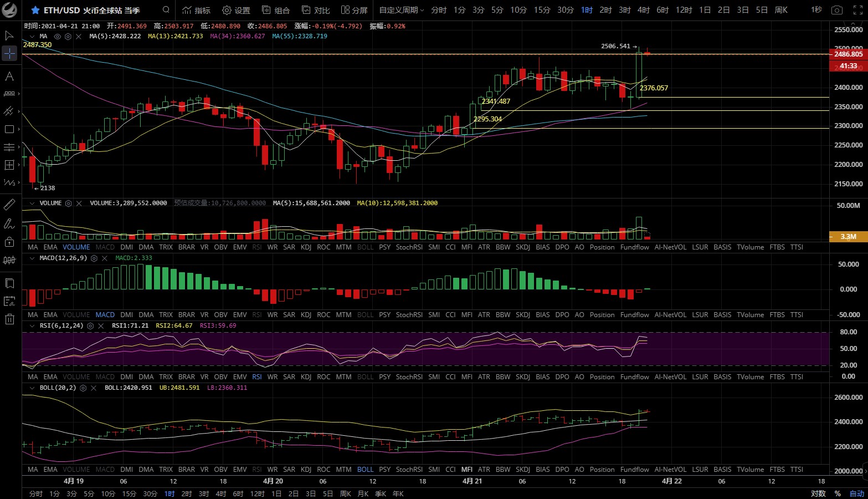Click the candlestick style icon in sidebar
The image size is (868, 499).
[9, 259]
